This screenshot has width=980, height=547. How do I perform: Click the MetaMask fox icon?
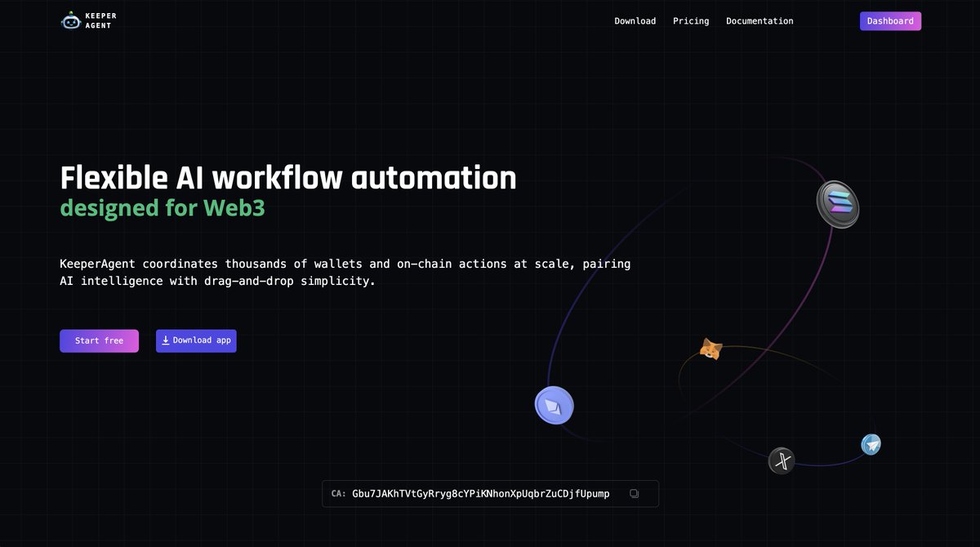pos(711,349)
